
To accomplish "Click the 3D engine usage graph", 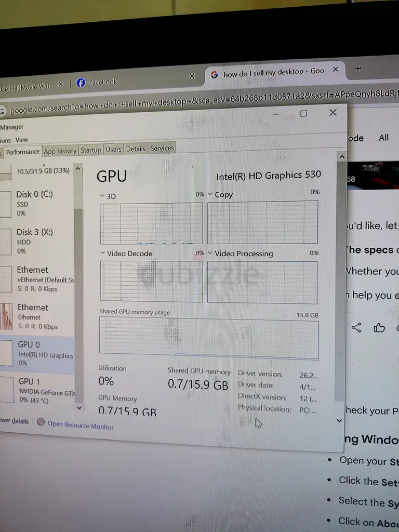I will point(151,223).
